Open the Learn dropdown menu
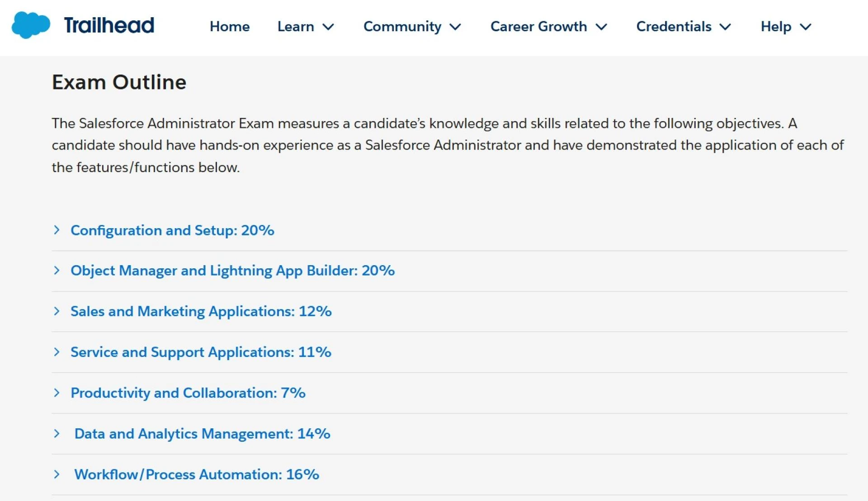Image resolution: width=868 pixels, height=501 pixels. tap(306, 27)
